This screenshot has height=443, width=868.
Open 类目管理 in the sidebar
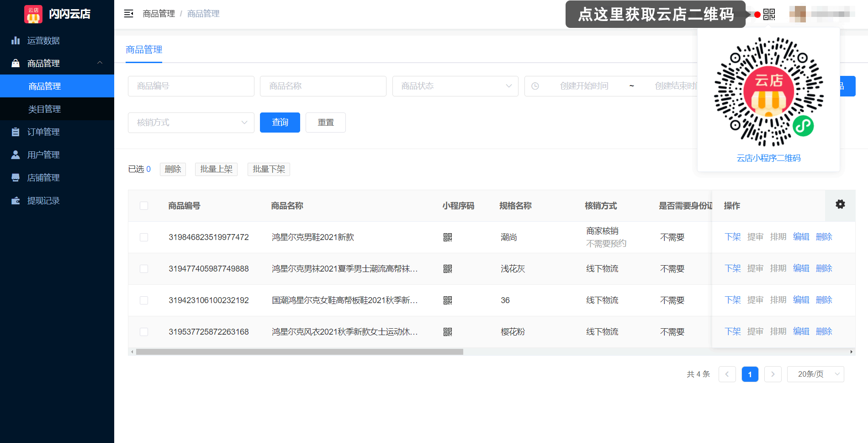[57, 109]
